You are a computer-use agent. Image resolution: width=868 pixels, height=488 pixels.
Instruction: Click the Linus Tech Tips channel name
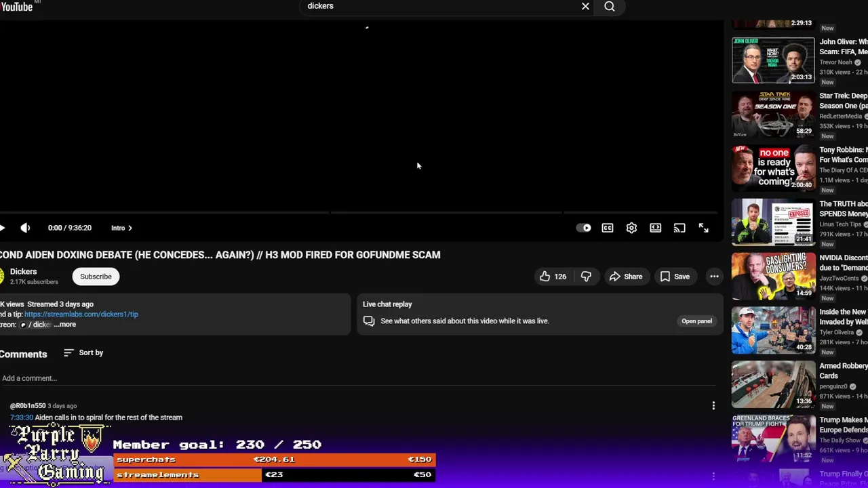click(x=840, y=224)
